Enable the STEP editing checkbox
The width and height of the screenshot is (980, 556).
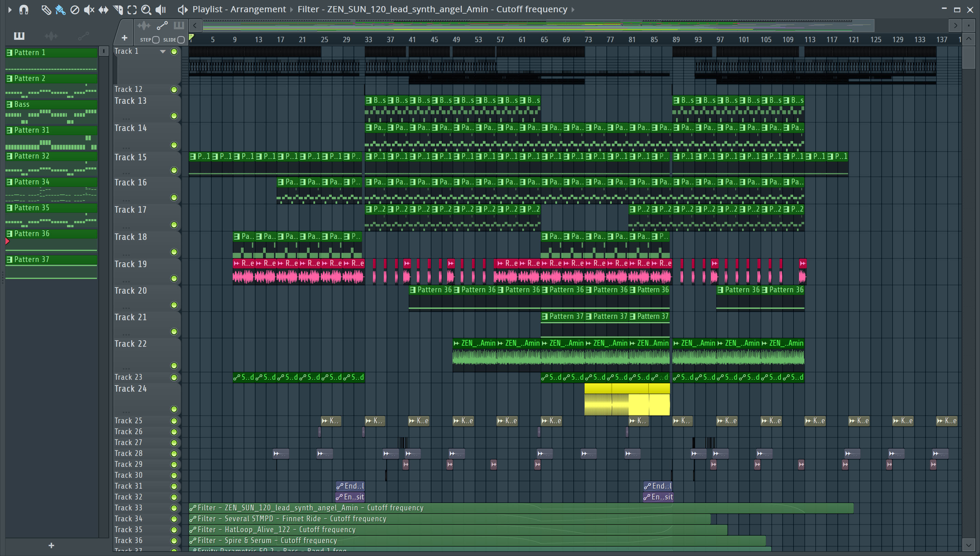click(x=156, y=40)
